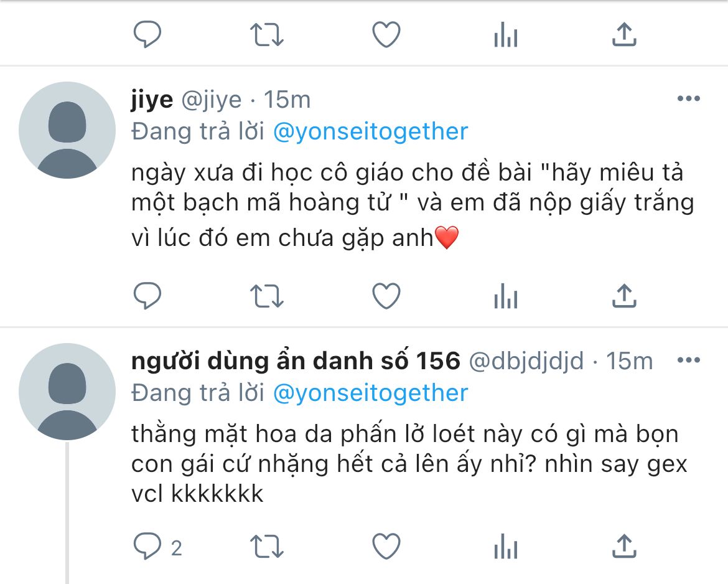Reply to jiye's tweet
The height and width of the screenshot is (584, 728).
pos(147,296)
